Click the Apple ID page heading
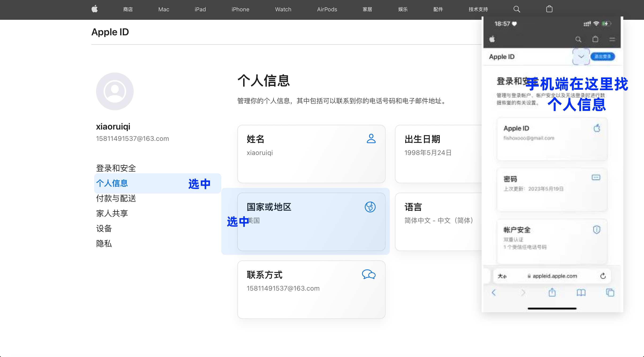 pos(110,32)
